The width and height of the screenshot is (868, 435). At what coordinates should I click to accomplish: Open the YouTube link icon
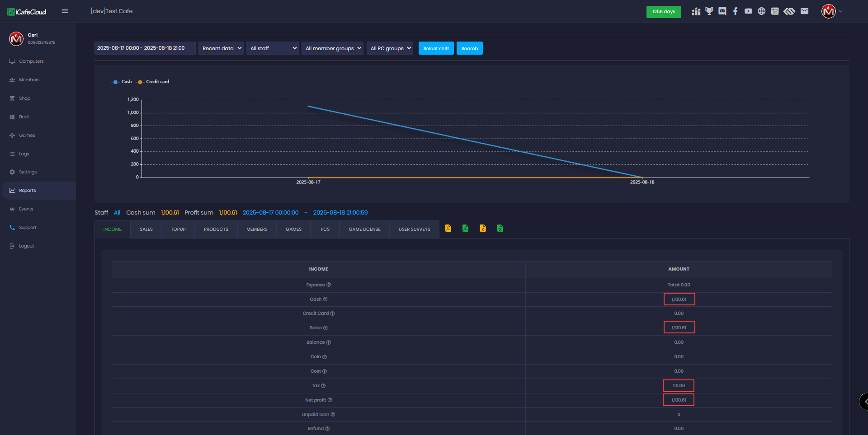[x=748, y=11]
